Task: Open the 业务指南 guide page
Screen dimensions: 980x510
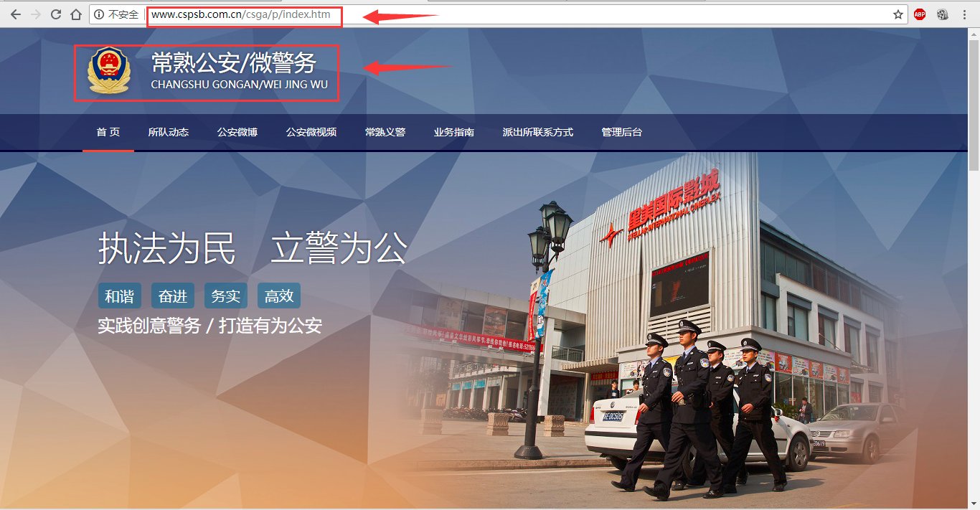Action: coord(453,132)
